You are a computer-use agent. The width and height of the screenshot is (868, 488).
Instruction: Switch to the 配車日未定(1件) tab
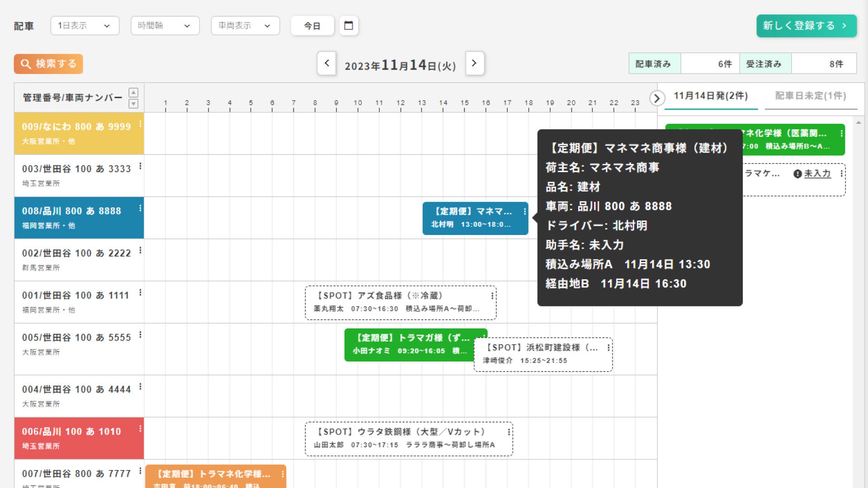811,96
